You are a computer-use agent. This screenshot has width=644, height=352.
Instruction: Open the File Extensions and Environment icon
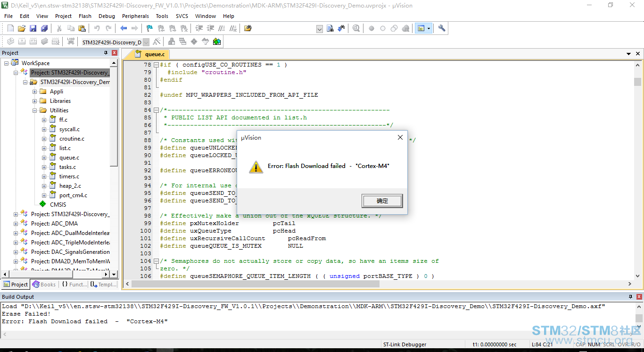(172, 42)
